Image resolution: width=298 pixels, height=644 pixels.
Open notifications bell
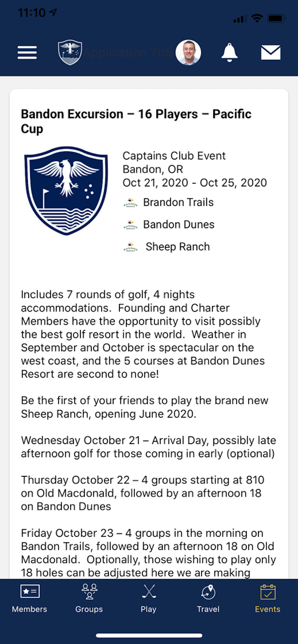click(229, 52)
